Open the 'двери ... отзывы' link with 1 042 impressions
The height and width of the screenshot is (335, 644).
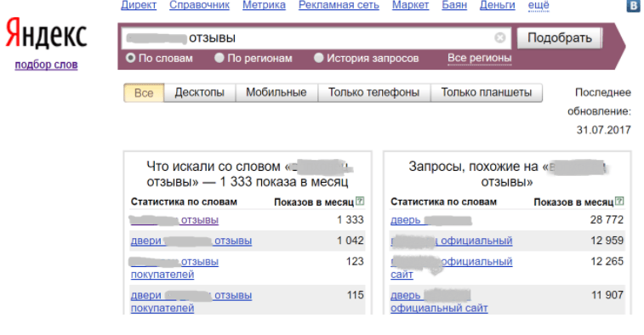point(191,241)
